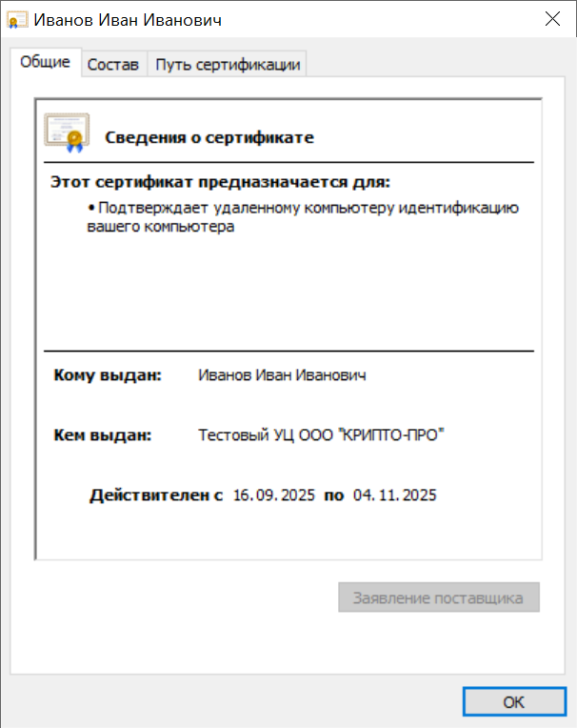Switch to the Общие tab

pos(45,63)
